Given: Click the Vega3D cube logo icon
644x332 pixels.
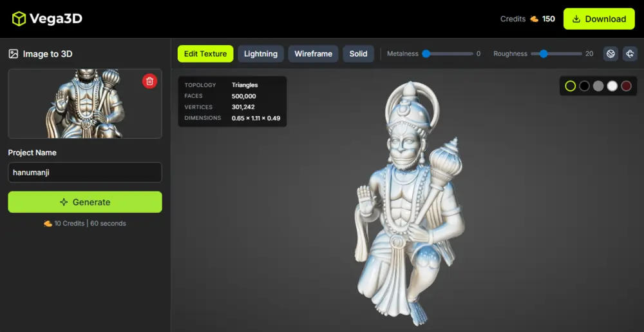Looking at the screenshot, I should click(19, 19).
